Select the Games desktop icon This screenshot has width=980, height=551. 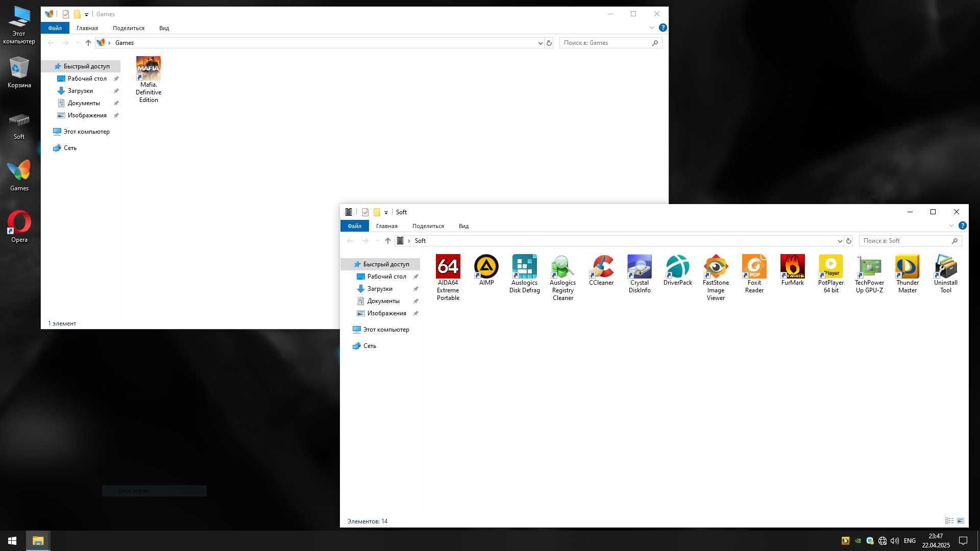(x=19, y=176)
